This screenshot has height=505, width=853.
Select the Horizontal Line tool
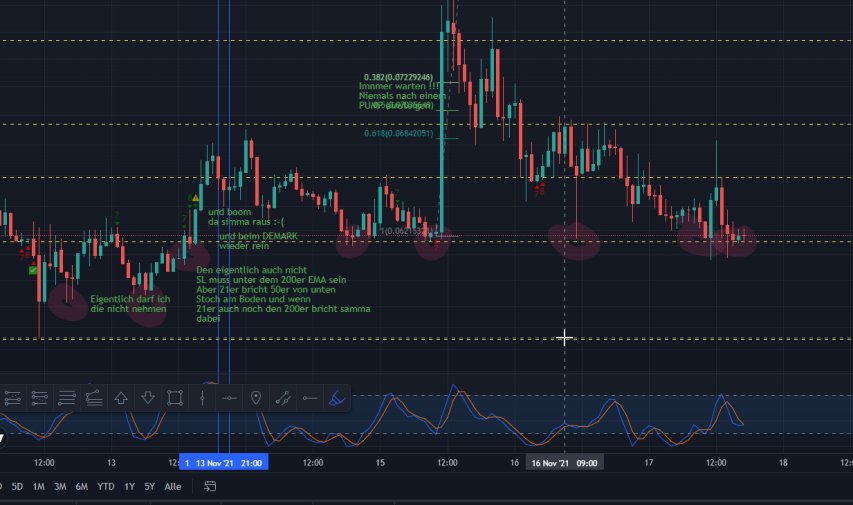tap(229, 398)
